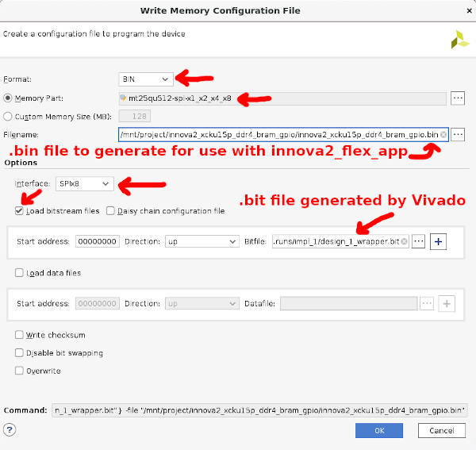Browse for output filename with ellipsis button

point(458,134)
